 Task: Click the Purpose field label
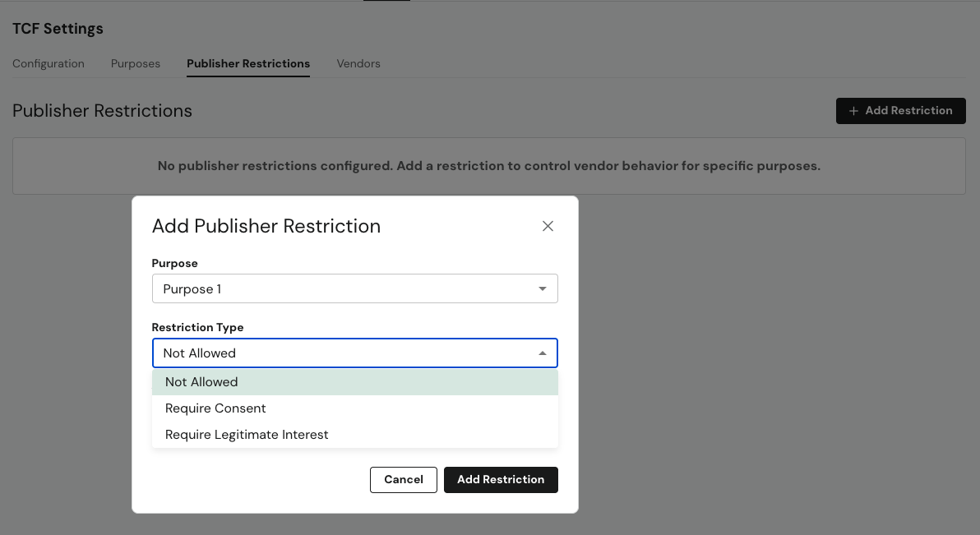[x=175, y=264]
